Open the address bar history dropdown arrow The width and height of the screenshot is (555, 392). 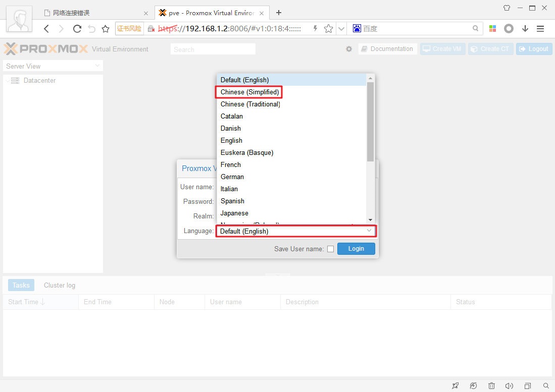pos(341,29)
